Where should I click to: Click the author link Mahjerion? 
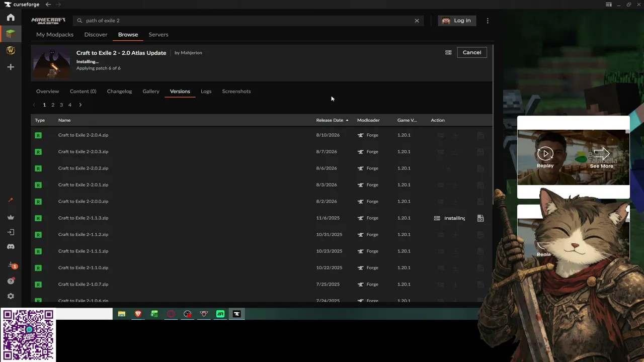click(x=191, y=53)
